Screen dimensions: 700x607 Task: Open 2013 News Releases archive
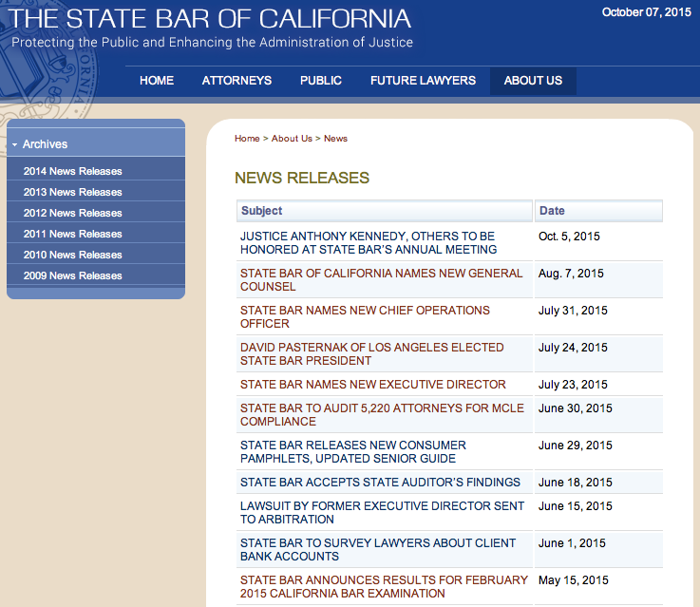(x=73, y=193)
